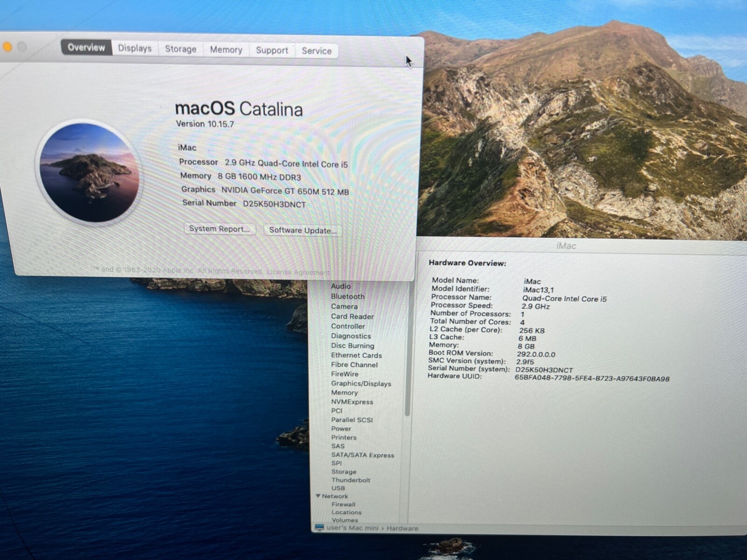Click the computer icon in the path bar
Viewport: 747px width, 560px height.
pyautogui.click(x=319, y=527)
